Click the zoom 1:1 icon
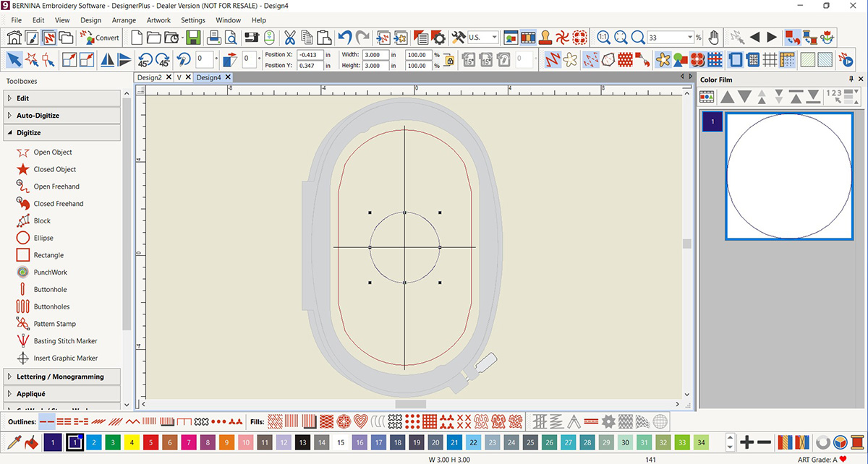The width and height of the screenshot is (868, 464). [604, 37]
